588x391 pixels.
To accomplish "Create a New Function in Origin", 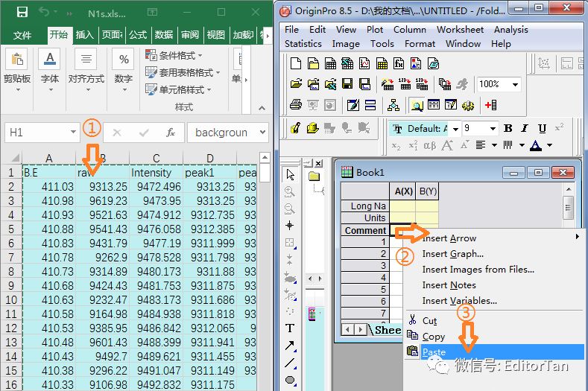I will pyautogui.click(x=399, y=63).
